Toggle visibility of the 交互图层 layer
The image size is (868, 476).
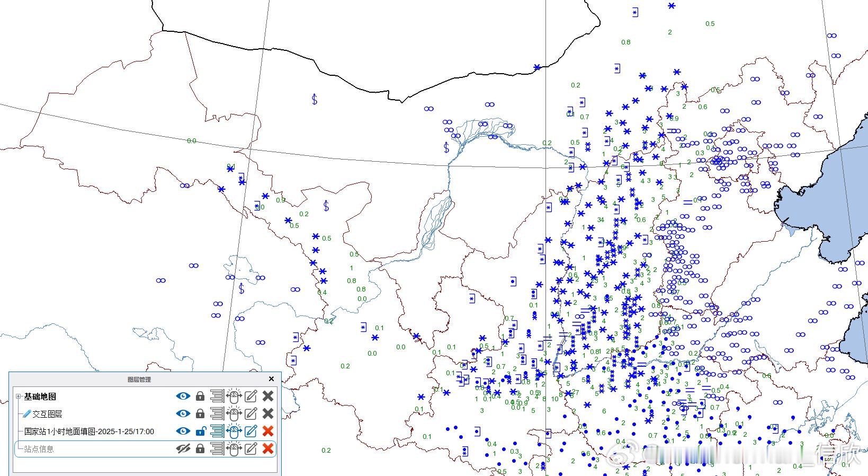183,413
